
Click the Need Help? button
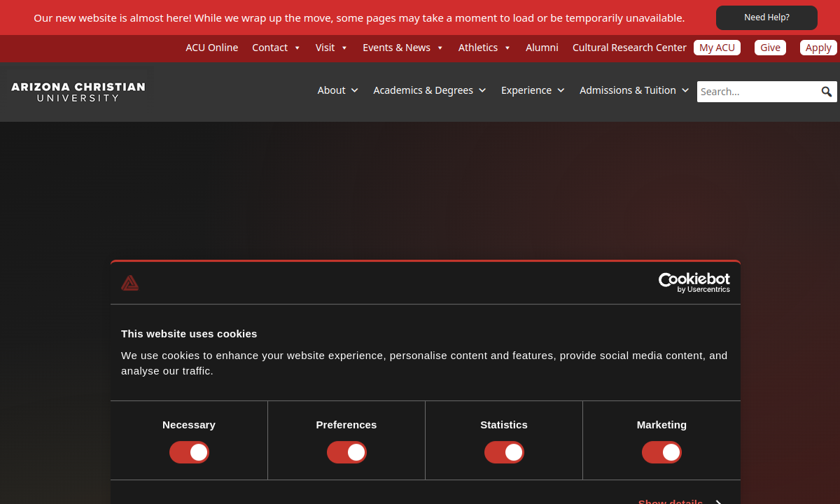pyautogui.click(x=766, y=17)
